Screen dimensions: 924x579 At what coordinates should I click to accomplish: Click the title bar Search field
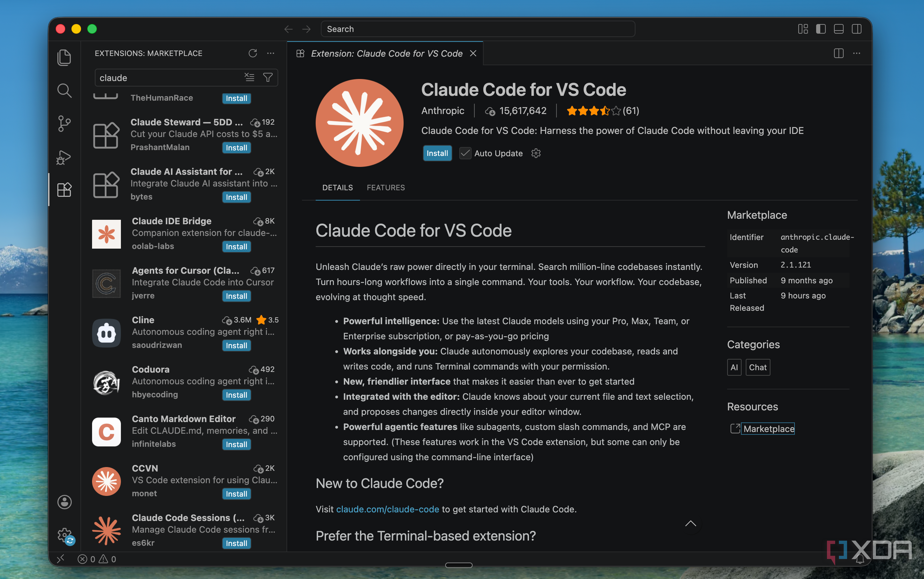tap(478, 29)
